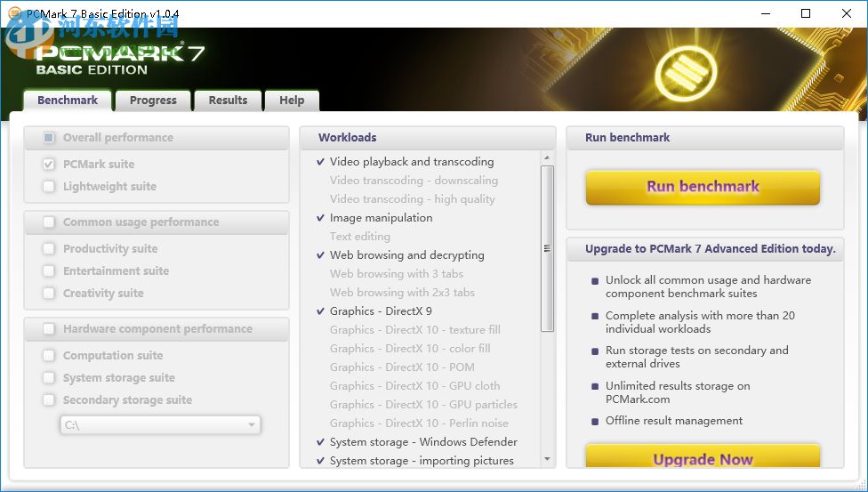Maximize the PCMark 7 window
The width and height of the screenshot is (868, 492).
(806, 13)
